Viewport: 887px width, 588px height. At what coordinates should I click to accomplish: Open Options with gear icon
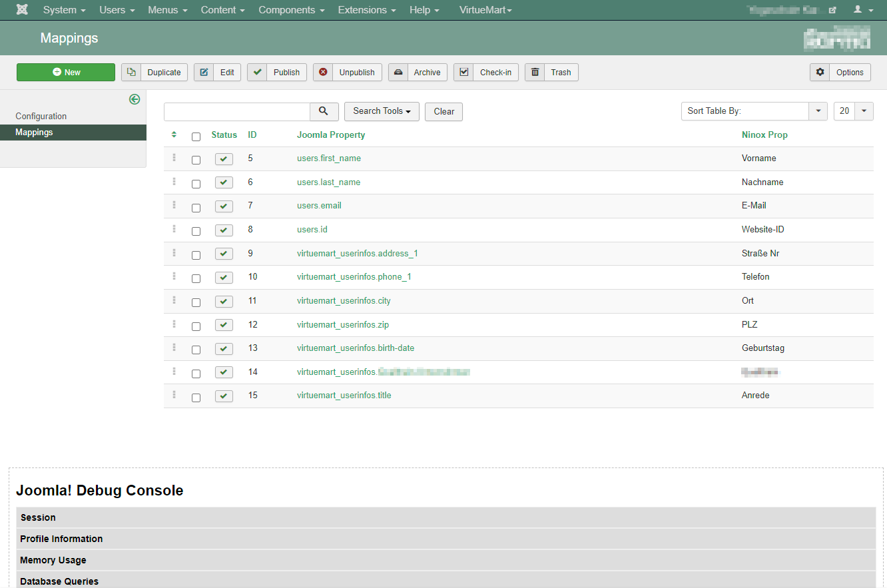840,72
